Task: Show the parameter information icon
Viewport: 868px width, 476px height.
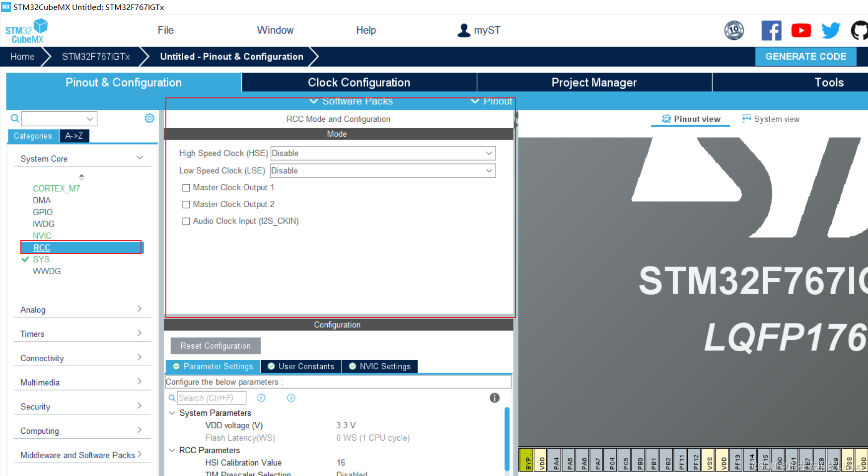Action: (x=495, y=397)
